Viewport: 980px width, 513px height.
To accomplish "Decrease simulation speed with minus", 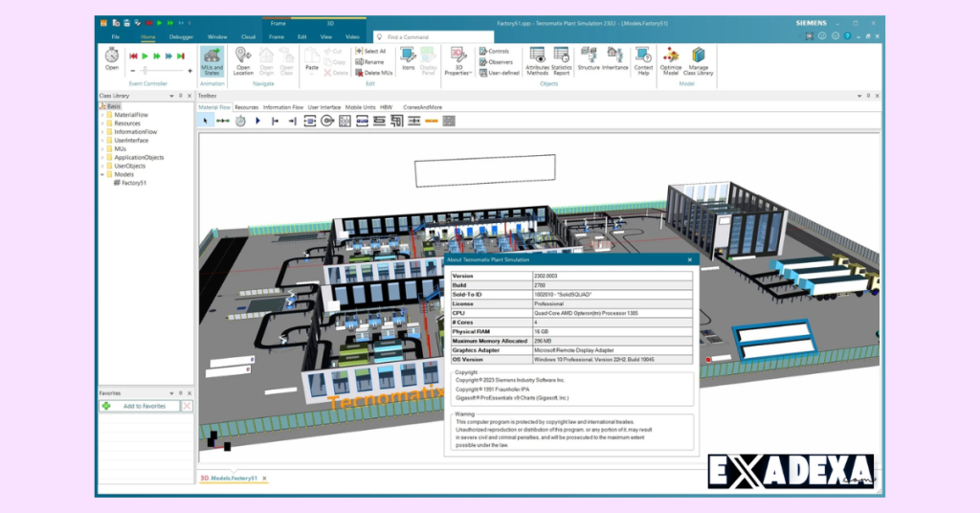I will pyautogui.click(x=132, y=71).
